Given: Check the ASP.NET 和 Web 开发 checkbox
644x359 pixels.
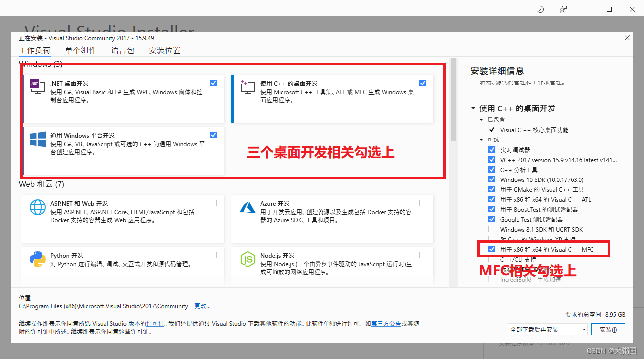Looking at the screenshot, I should tap(213, 203).
